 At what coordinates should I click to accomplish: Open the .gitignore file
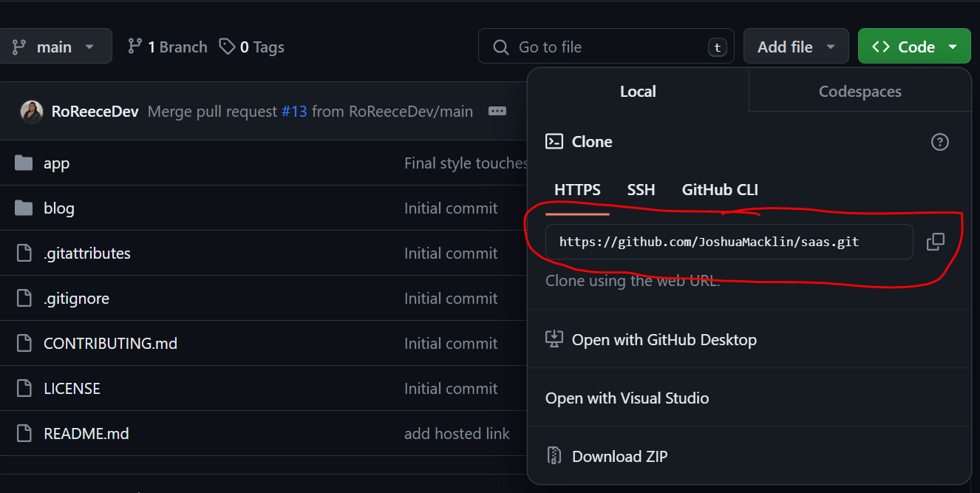tap(76, 299)
